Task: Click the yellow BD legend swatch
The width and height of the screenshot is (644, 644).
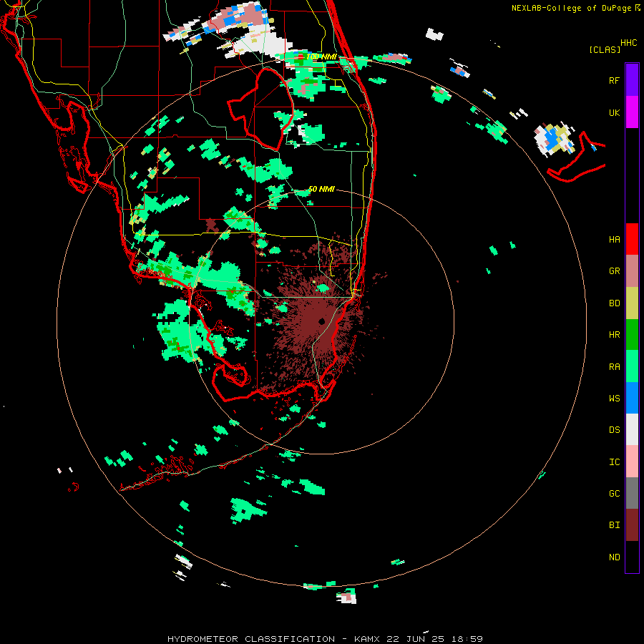Action: click(x=632, y=303)
